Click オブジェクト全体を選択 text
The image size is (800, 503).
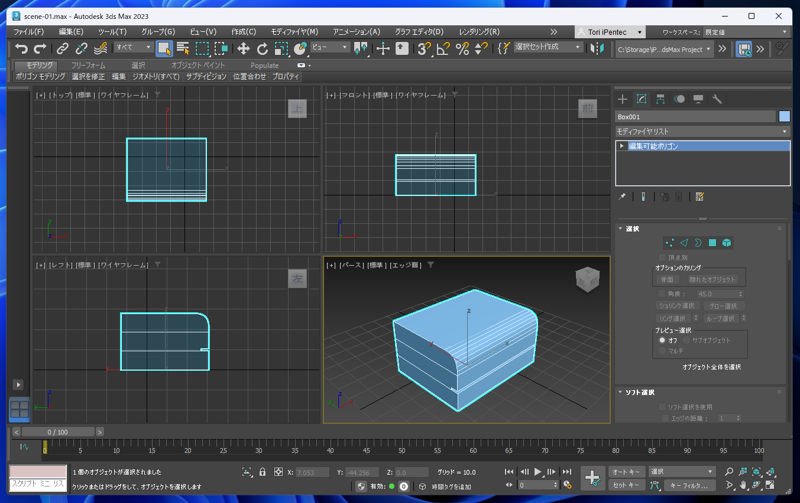tap(711, 367)
